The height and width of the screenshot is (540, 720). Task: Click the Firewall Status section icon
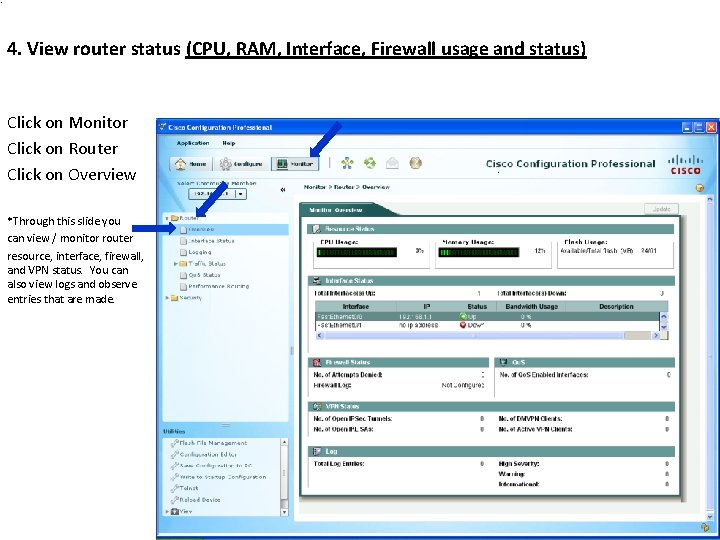317,362
